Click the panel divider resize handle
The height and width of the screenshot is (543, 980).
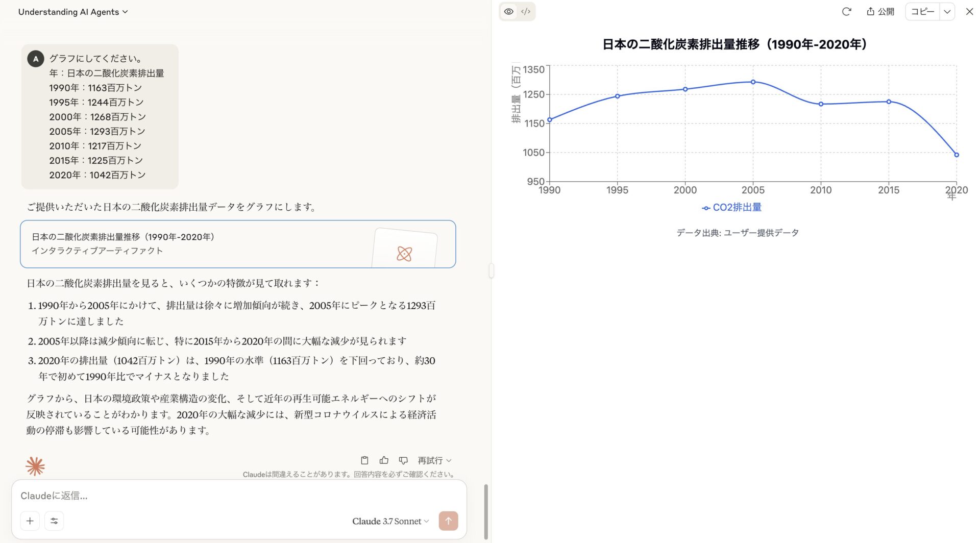[491, 270]
